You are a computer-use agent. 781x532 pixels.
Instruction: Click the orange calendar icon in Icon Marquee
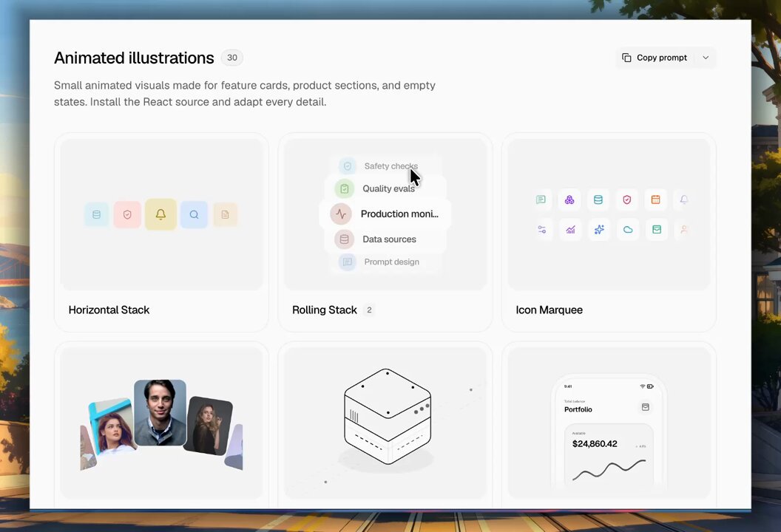tap(655, 199)
